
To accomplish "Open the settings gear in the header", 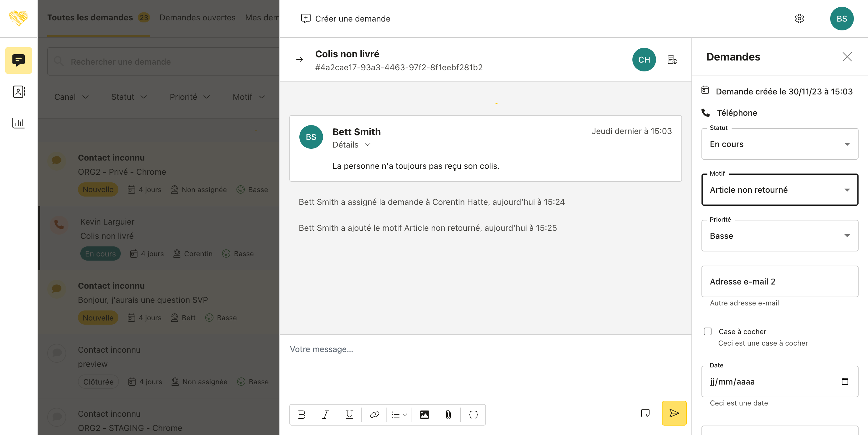I will coord(799,19).
